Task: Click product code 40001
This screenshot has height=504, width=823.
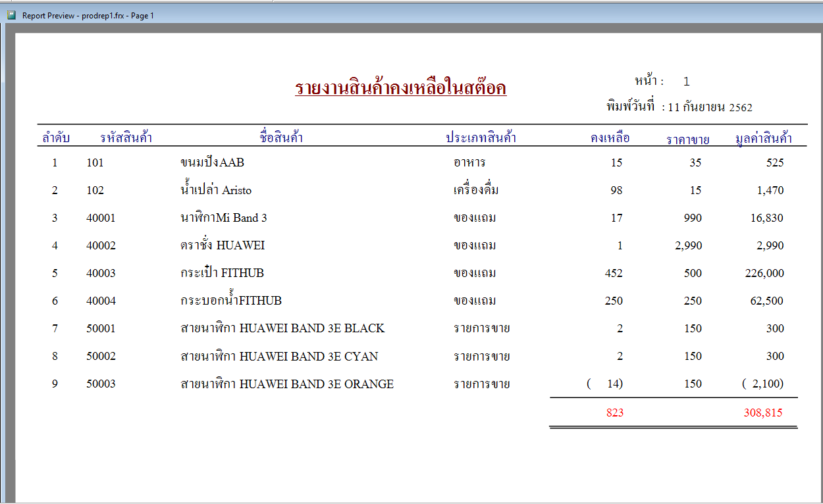Action: coord(101,218)
